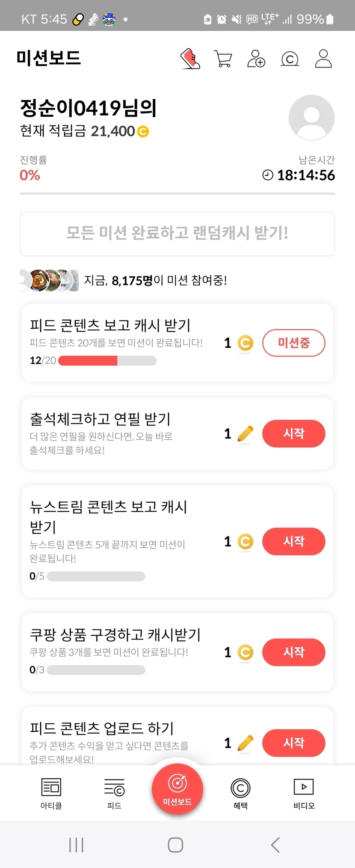Switch to the 피드 tab
Image resolution: width=355 pixels, height=868 pixels.
[x=114, y=794]
